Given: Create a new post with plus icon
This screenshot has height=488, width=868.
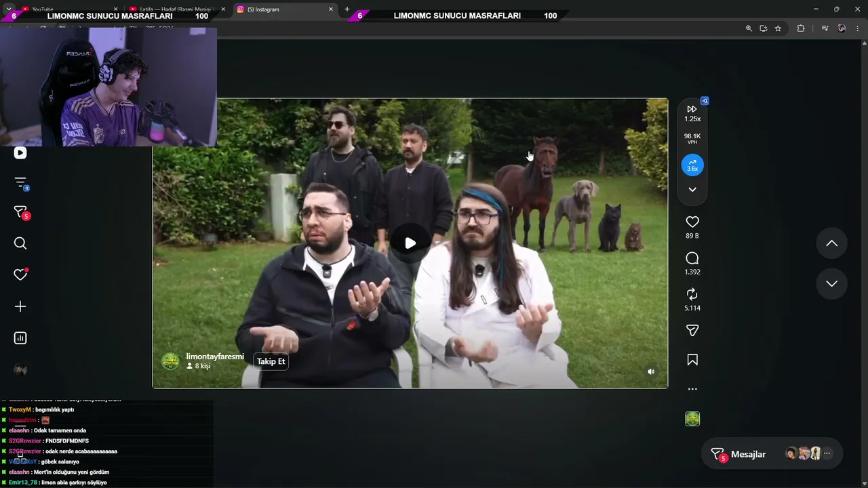Looking at the screenshot, I should tap(20, 306).
